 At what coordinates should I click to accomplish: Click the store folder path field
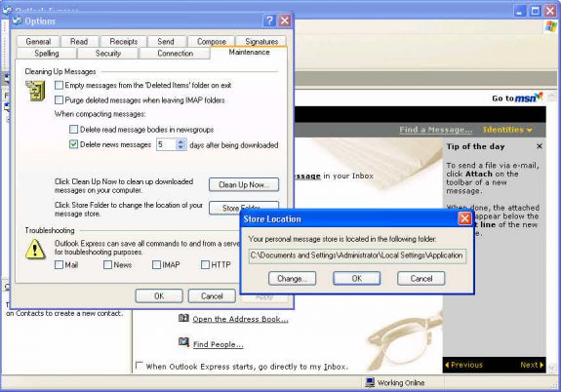tap(357, 255)
